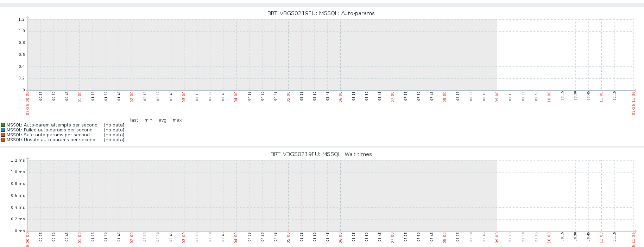Select the 'MSSQL: Failed auto-params per second' legend
The height and width of the screenshot is (247, 644).
[x=50, y=130]
